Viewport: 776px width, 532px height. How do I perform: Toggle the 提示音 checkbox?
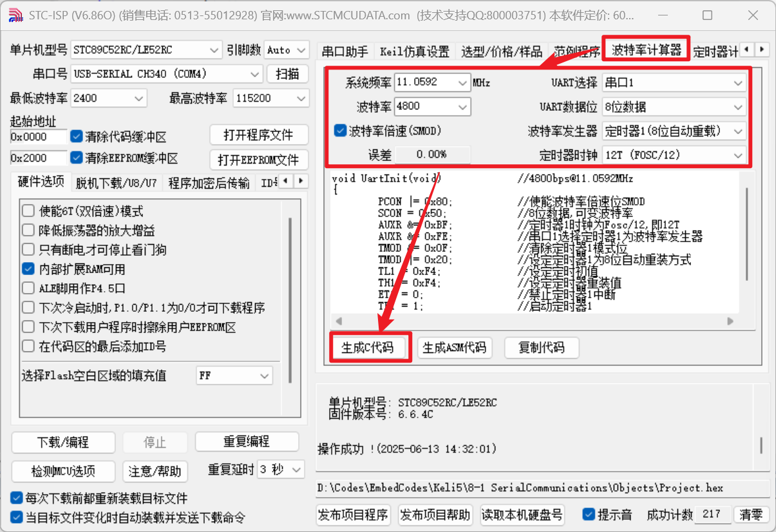tap(588, 514)
